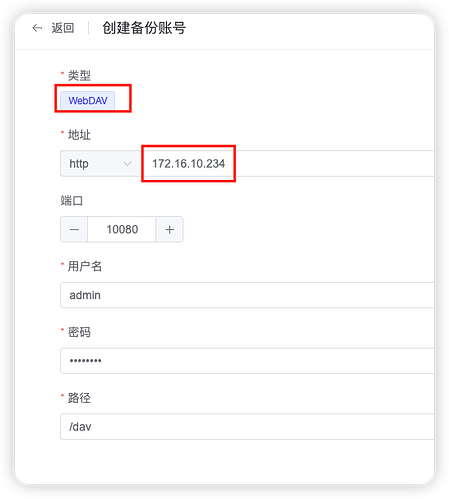Click the 创建备份账号 page title
The width and height of the screenshot is (449, 499).
[144, 28]
